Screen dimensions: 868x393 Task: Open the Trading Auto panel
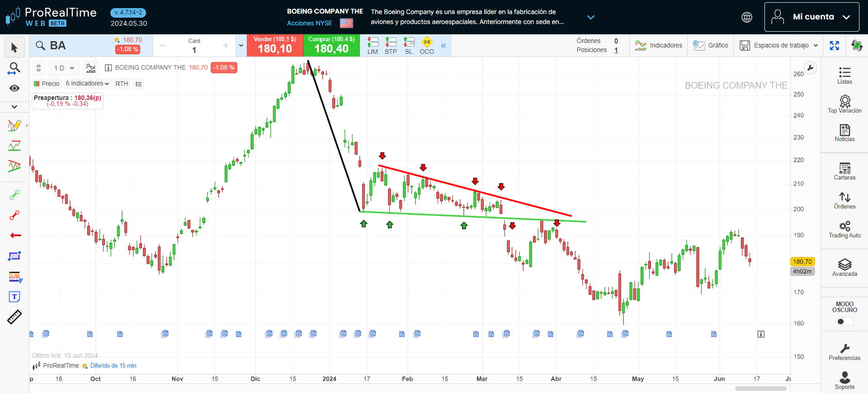(x=844, y=229)
